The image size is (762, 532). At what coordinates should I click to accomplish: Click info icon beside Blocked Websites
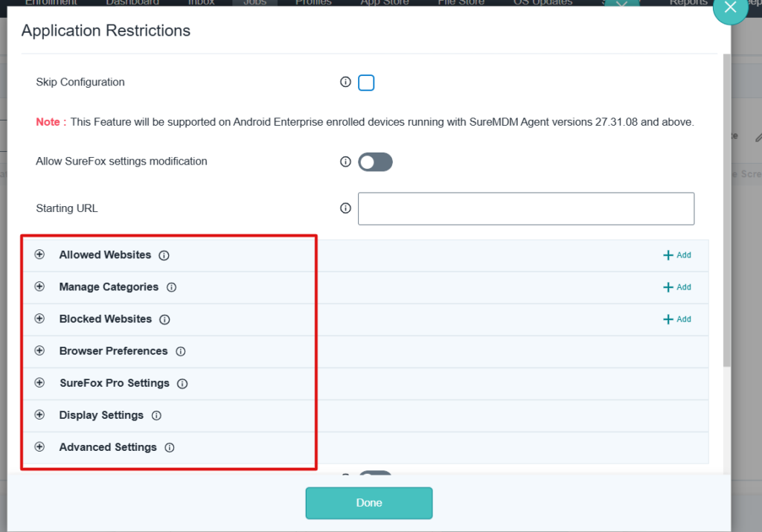click(x=165, y=319)
